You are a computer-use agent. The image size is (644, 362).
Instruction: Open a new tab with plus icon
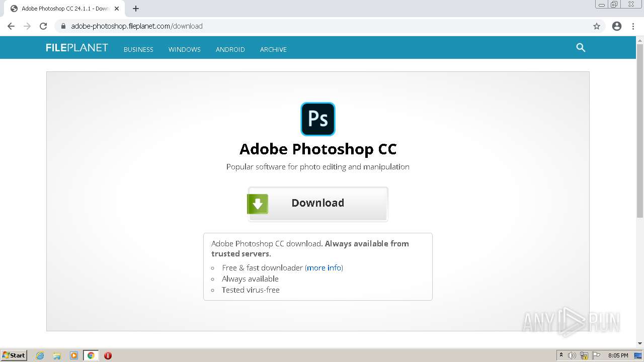tap(136, 9)
